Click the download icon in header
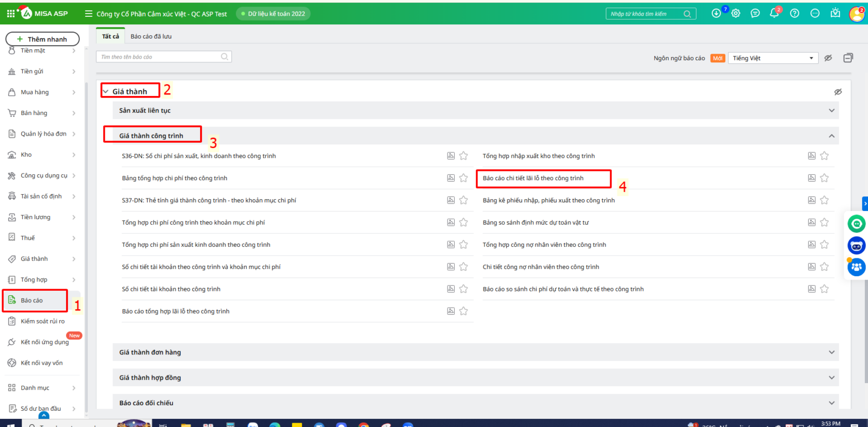The width and height of the screenshot is (868, 427). (x=716, y=14)
